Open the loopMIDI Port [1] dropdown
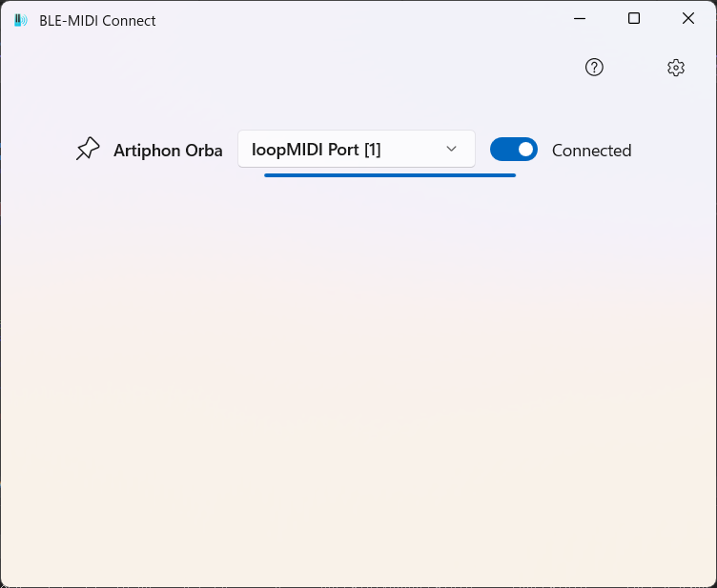This screenshot has width=717, height=588. click(x=357, y=149)
